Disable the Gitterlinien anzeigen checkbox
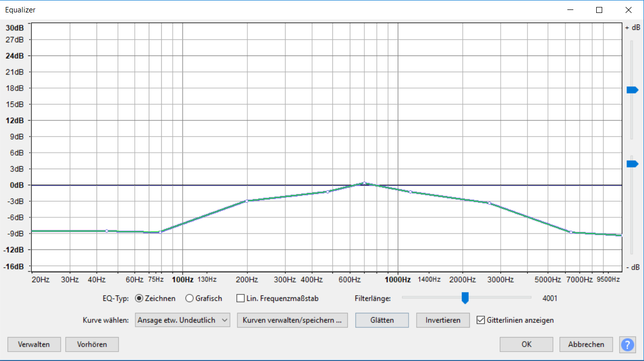Viewport: 644px width, 361px height. pyautogui.click(x=480, y=320)
